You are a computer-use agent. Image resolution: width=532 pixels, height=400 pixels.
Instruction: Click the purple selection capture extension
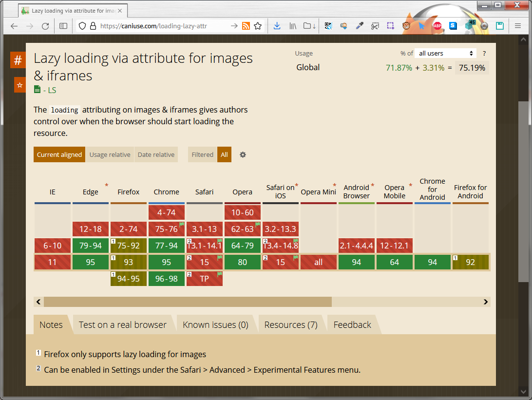[391, 26]
